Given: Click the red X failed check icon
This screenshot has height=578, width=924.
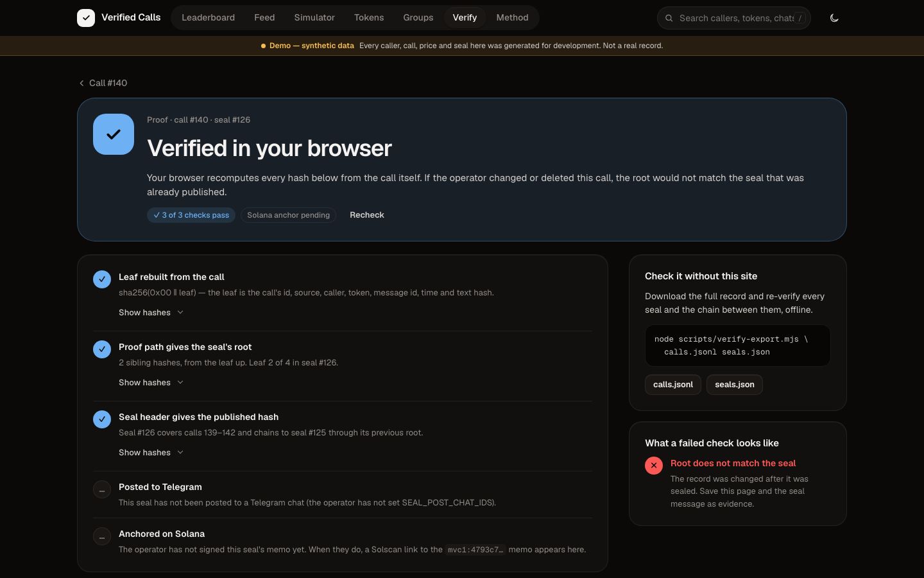Looking at the screenshot, I should 654,466.
